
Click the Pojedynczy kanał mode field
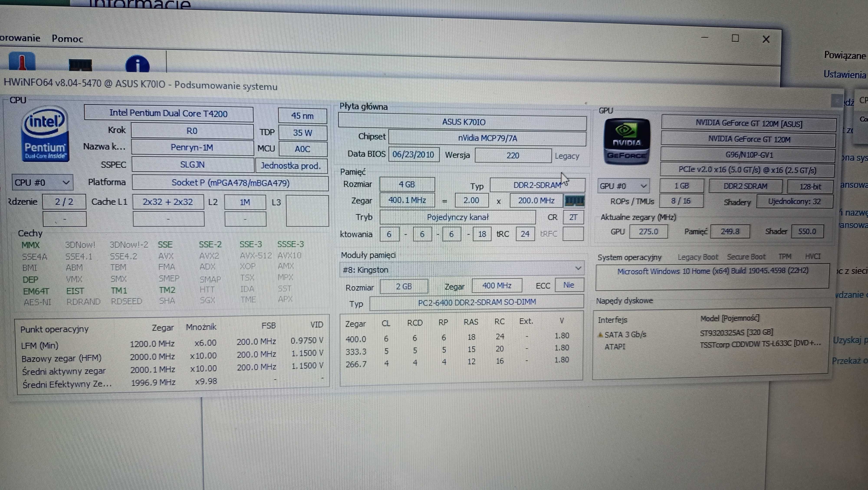coord(458,217)
